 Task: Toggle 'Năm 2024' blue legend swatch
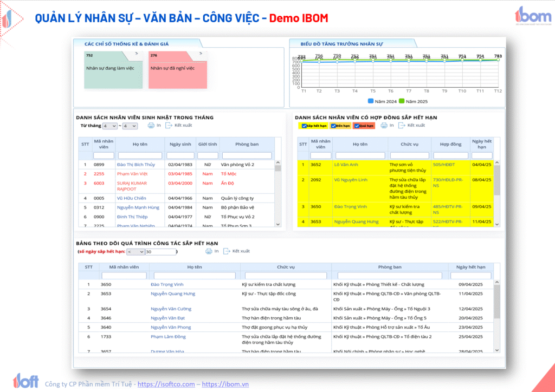(x=371, y=101)
